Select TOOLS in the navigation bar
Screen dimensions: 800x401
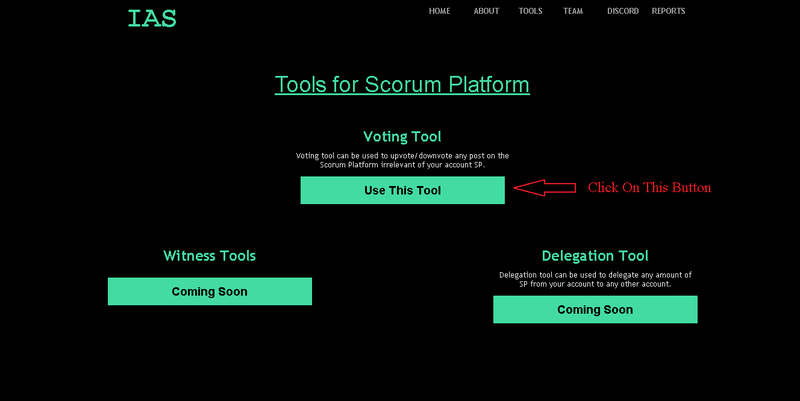click(531, 11)
